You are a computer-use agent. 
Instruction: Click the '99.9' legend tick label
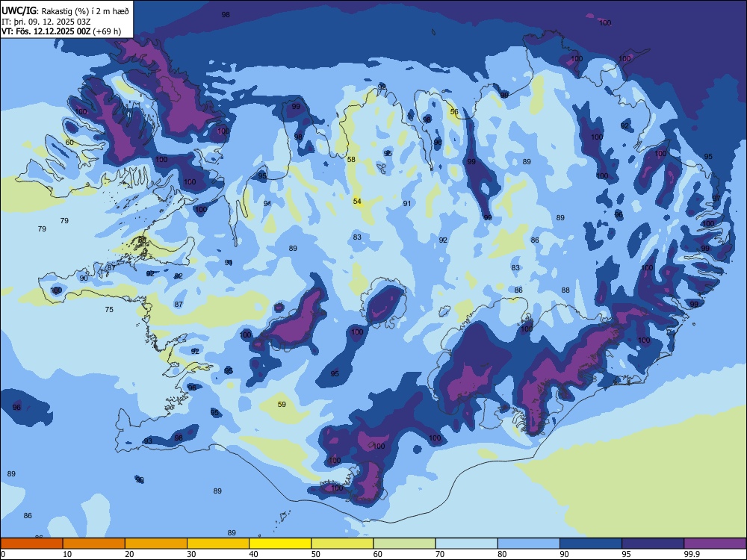(x=691, y=554)
